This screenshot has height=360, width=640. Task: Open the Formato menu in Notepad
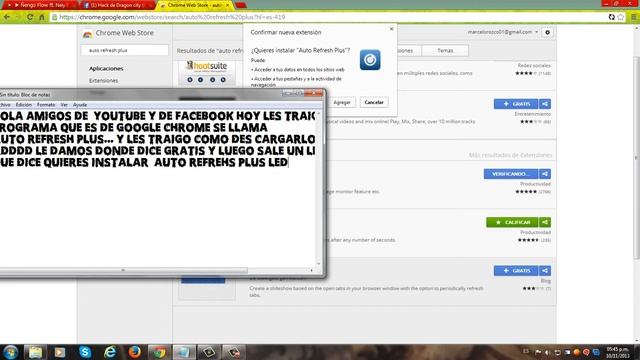tap(46, 105)
